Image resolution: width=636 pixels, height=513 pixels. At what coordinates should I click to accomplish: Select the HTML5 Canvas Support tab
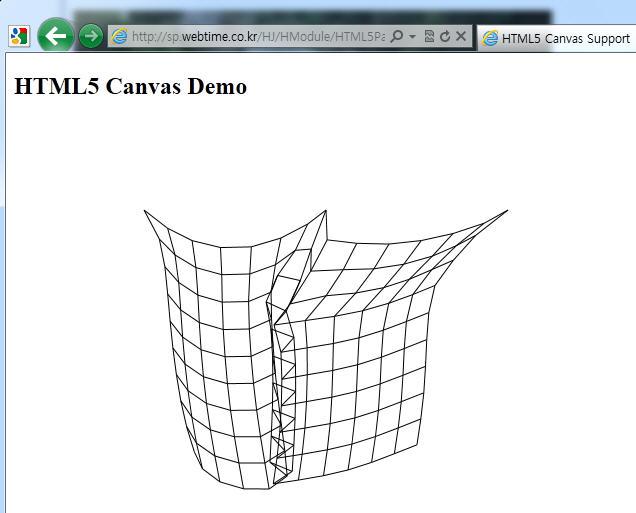click(x=557, y=39)
